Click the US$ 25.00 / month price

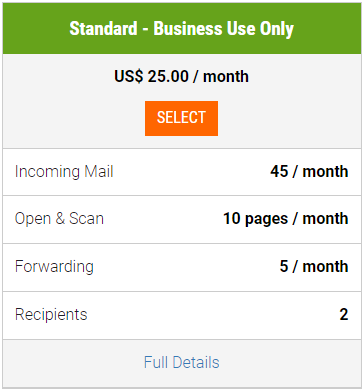pyautogui.click(x=181, y=76)
